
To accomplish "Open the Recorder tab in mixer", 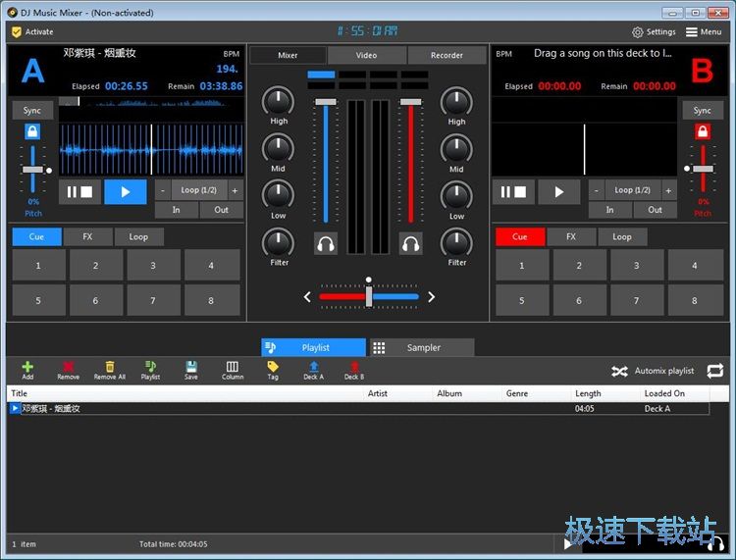I will [447, 55].
